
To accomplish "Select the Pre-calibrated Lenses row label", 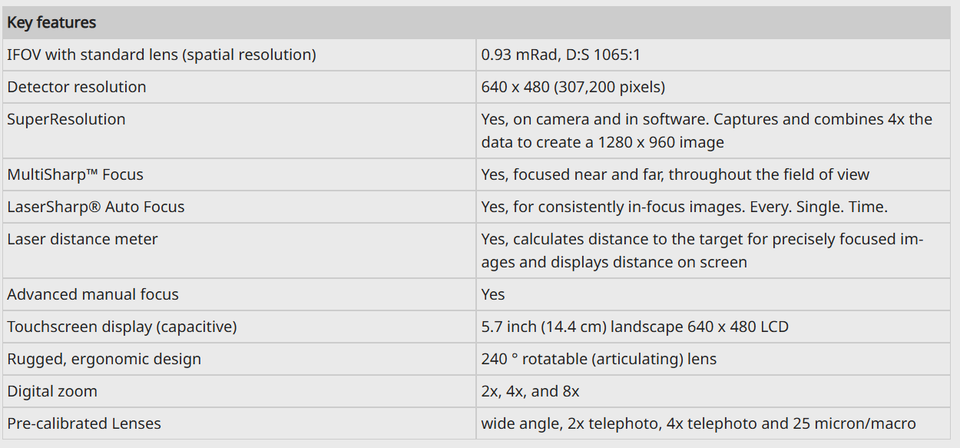I will point(84,424).
